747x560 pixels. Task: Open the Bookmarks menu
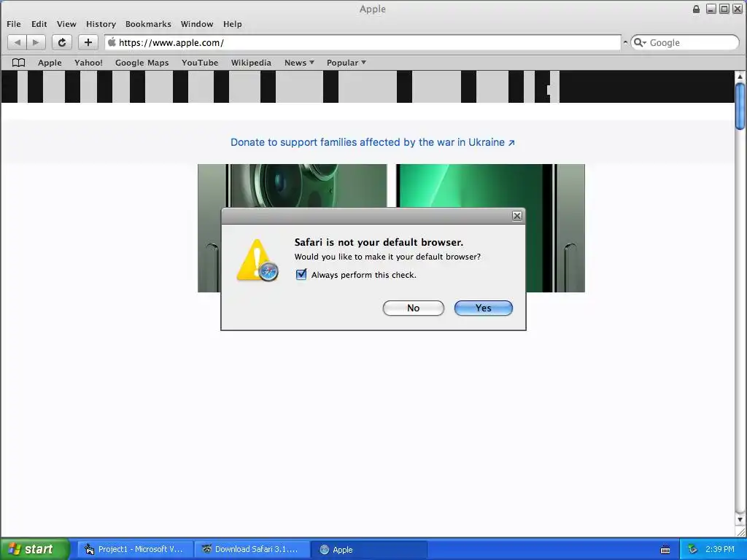148,24
